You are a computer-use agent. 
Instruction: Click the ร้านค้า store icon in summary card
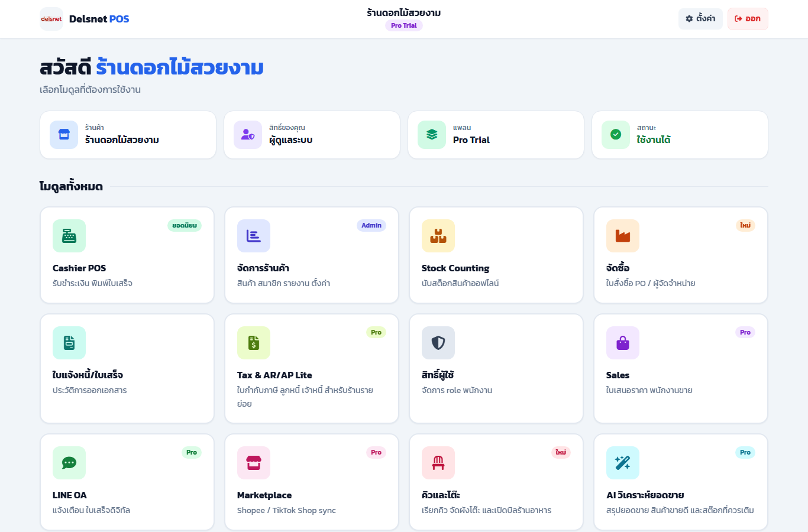[x=64, y=135]
